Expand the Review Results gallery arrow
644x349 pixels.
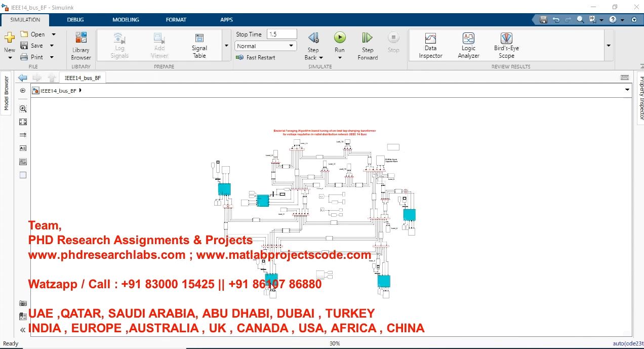pyautogui.click(x=609, y=46)
